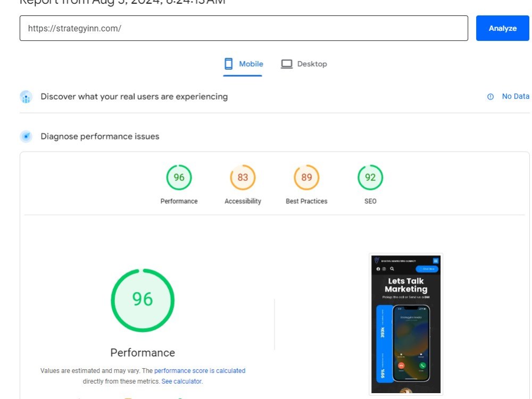This screenshot has width=532, height=399.
Task: Open the mobile page screenshot thumbnail
Action: pyautogui.click(x=406, y=325)
